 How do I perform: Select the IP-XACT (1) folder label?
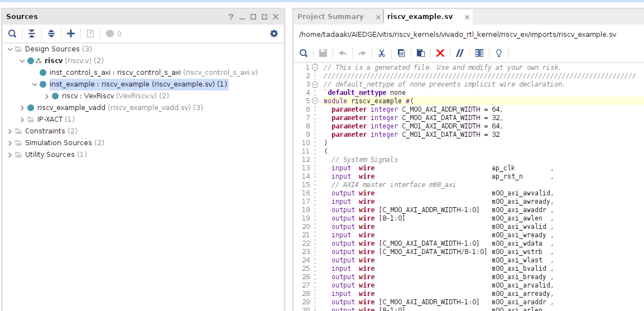pos(56,119)
